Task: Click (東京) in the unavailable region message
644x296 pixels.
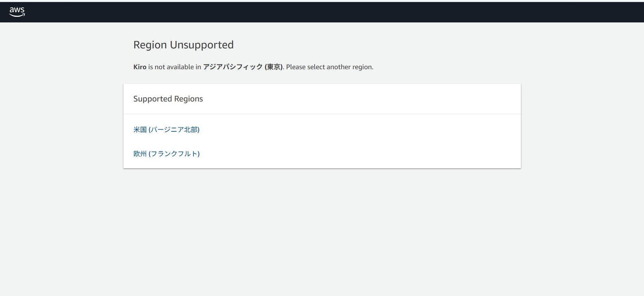Action: (274, 67)
